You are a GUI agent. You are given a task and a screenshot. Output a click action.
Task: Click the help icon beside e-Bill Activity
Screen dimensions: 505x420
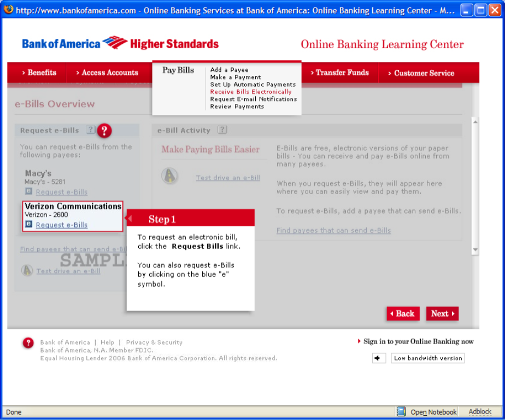tap(222, 130)
